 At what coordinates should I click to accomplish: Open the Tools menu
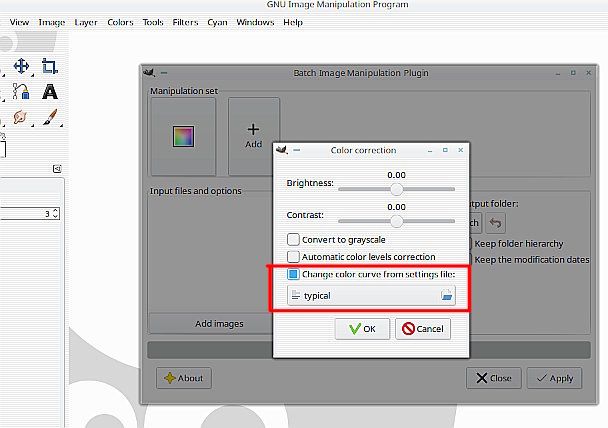coord(153,22)
